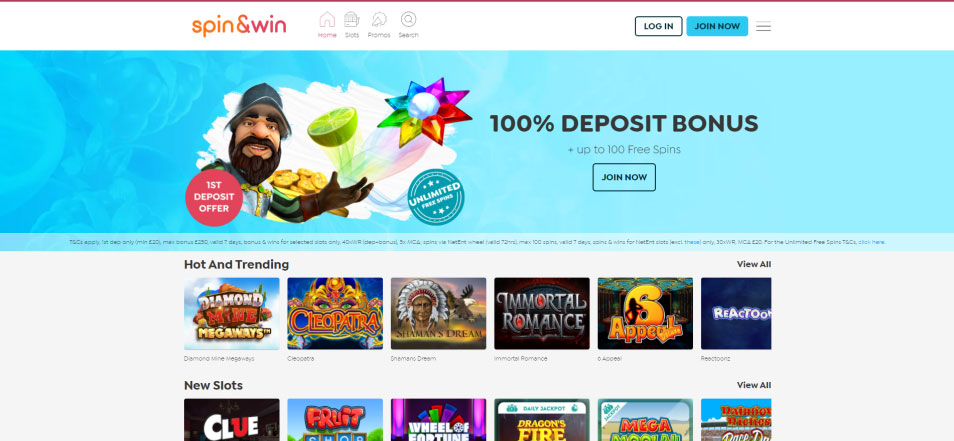Click the LOG IN button

coord(658,26)
